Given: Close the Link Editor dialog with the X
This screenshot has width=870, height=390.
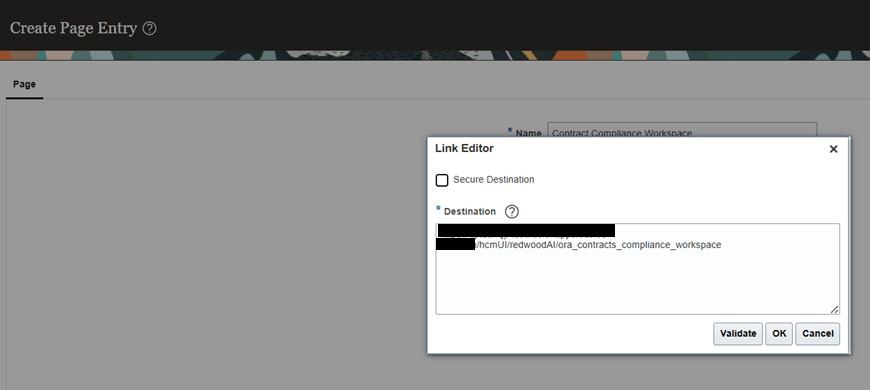Looking at the screenshot, I should [833, 149].
